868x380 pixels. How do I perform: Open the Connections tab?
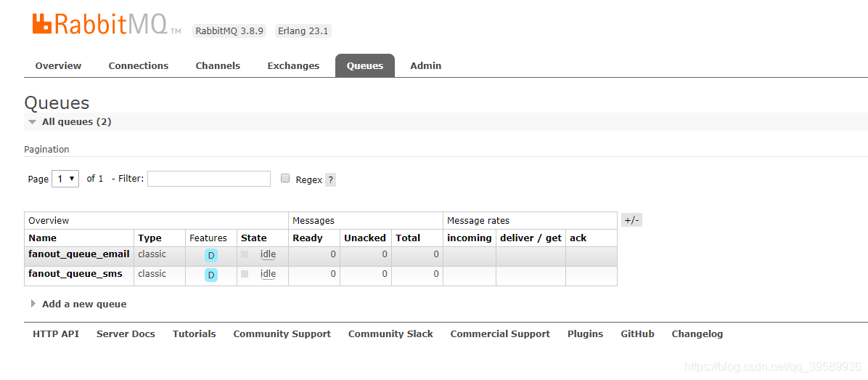pyautogui.click(x=139, y=65)
